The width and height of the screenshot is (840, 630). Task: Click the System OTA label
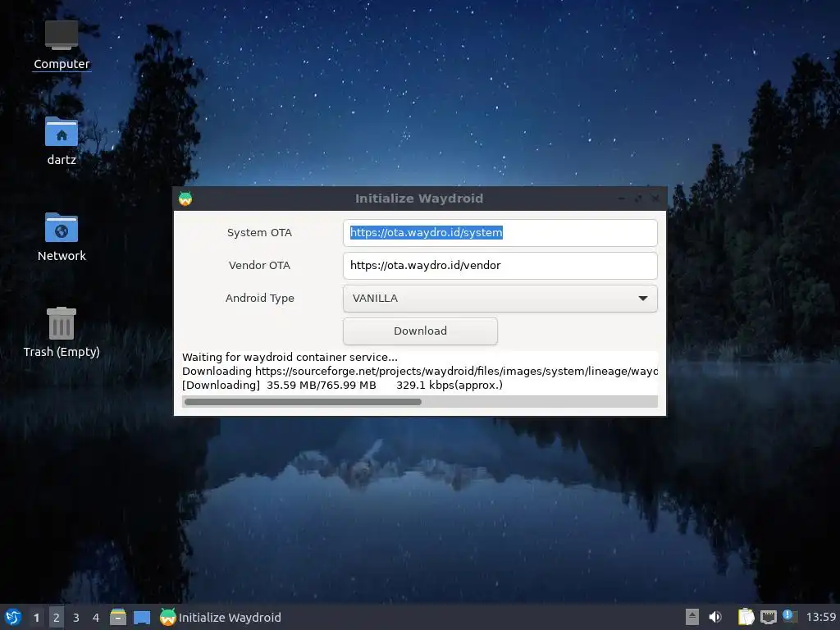coord(259,232)
